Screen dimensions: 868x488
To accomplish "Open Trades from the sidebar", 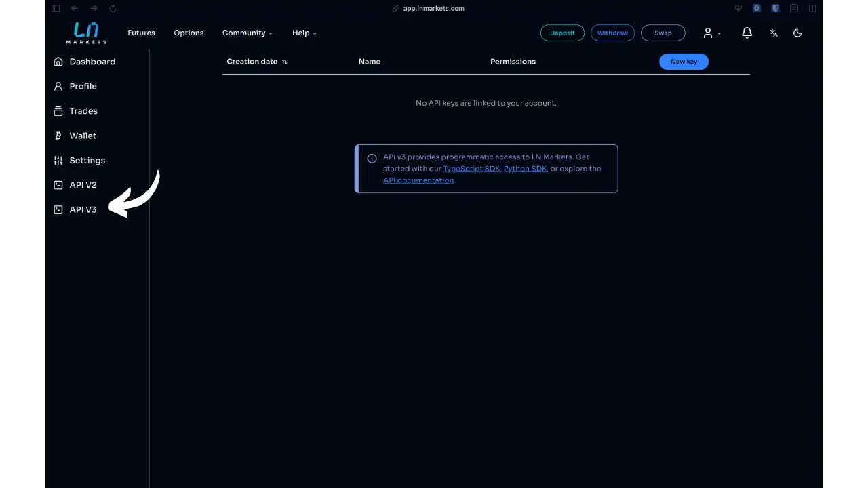I will [x=83, y=110].
